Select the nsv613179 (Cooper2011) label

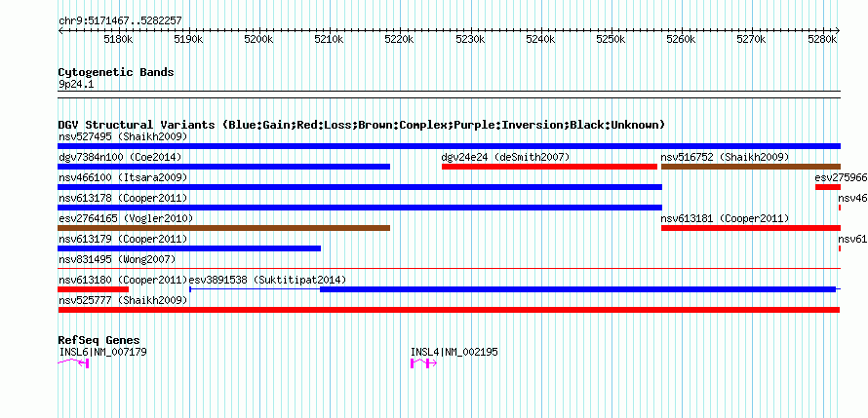123,240
